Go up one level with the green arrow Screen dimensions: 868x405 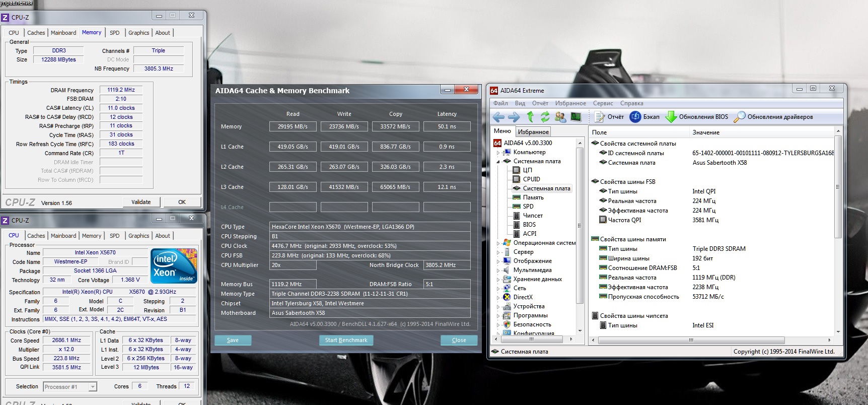pos(530,117)
